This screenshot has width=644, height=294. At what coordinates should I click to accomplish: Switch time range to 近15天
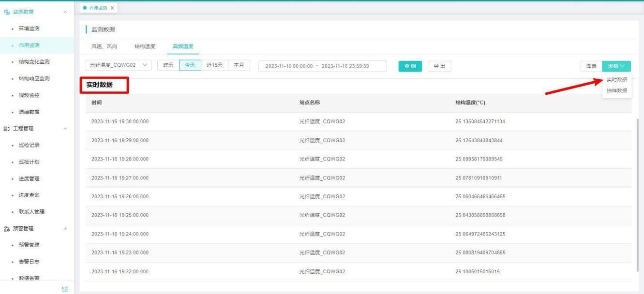click(214, 66)
